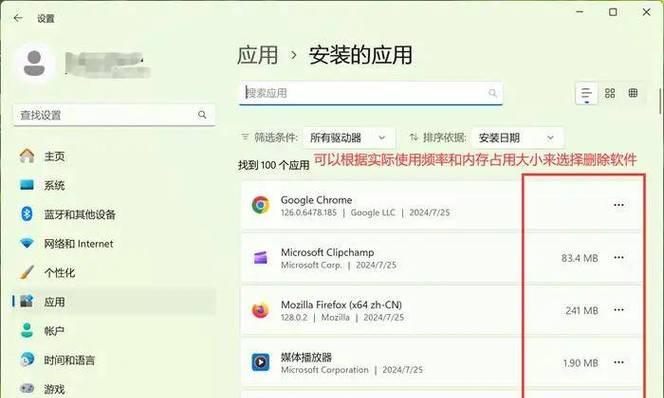Click Firefox version 128.0.2 text
Screen dimensions: 664x398
click(294, 318)
